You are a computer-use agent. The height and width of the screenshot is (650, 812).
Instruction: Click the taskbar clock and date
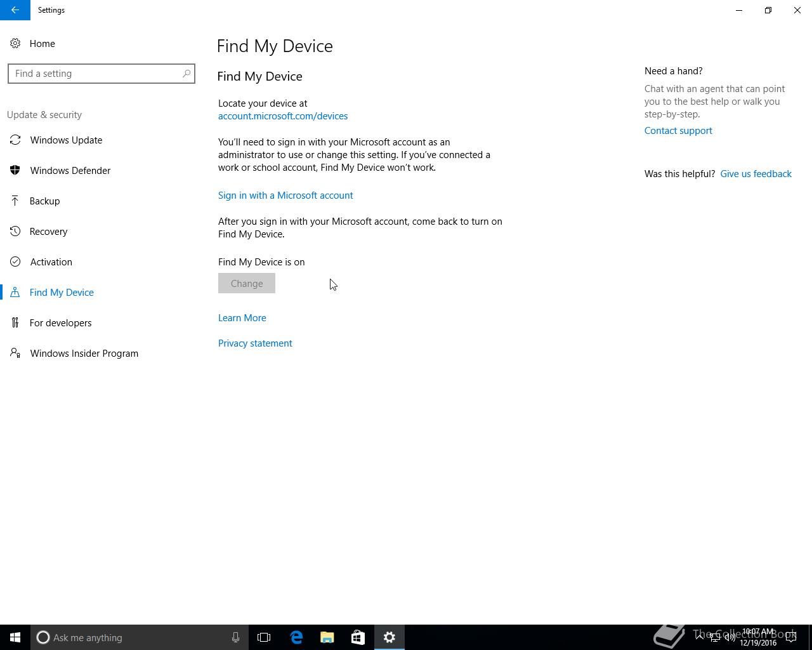pos(759,637)
